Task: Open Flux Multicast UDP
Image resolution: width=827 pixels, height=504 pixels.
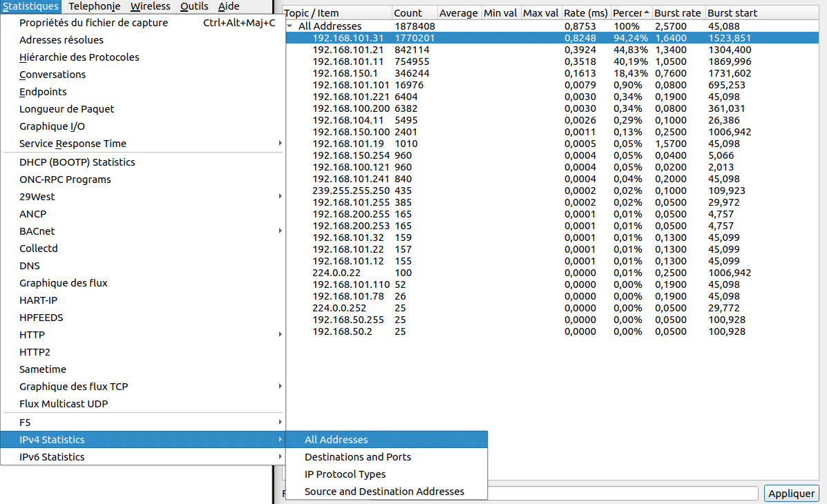Action: pyautogui.click(x=143, y=404)
